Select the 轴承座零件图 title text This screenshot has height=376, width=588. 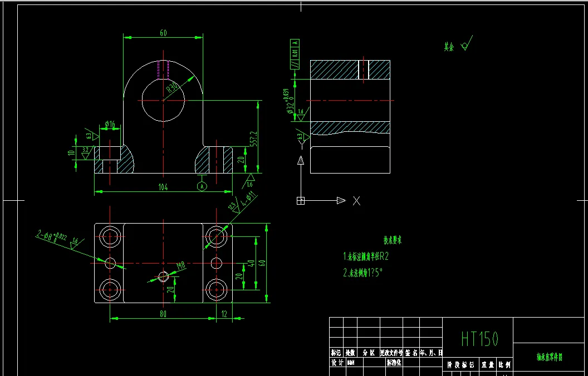(x=550, y=358)
